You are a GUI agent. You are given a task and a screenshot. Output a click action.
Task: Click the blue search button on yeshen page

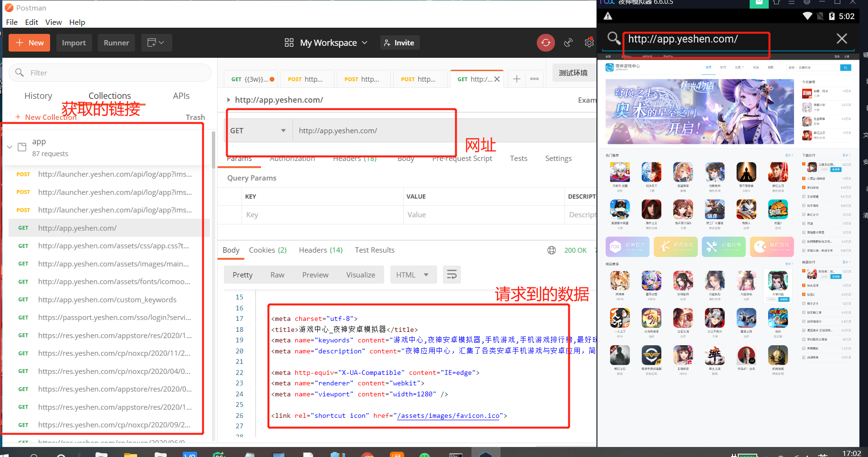point(846,68)
